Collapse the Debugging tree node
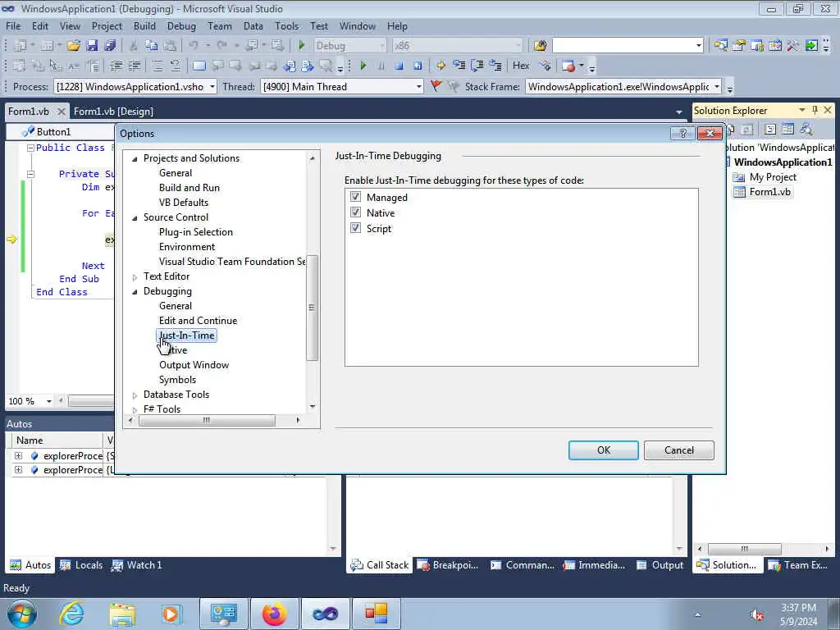This screenshot has height=630, width=840. (x=135, y=291)
